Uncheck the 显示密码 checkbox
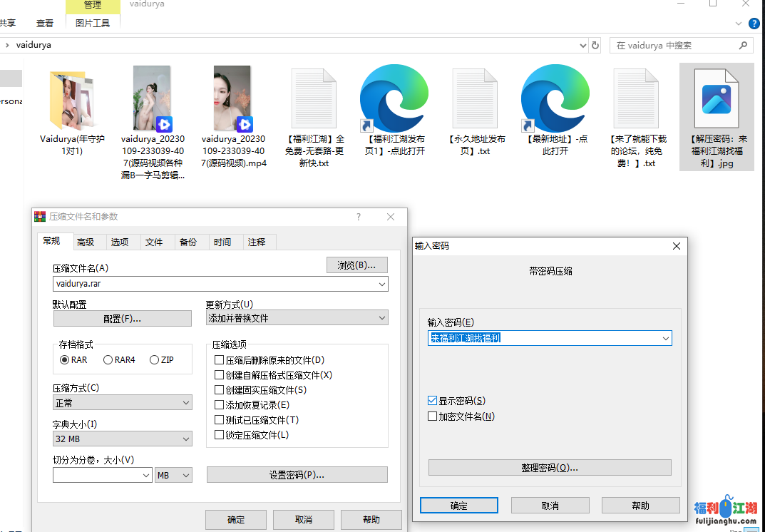This screenshot has width=765, height=532. tap(432, 400)
